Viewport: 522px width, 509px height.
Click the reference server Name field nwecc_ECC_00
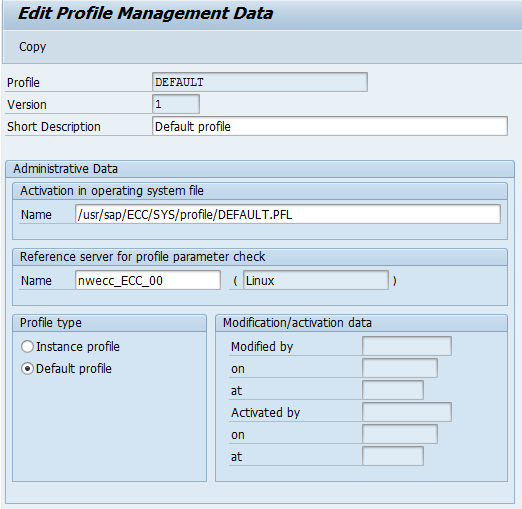[148, 280]
